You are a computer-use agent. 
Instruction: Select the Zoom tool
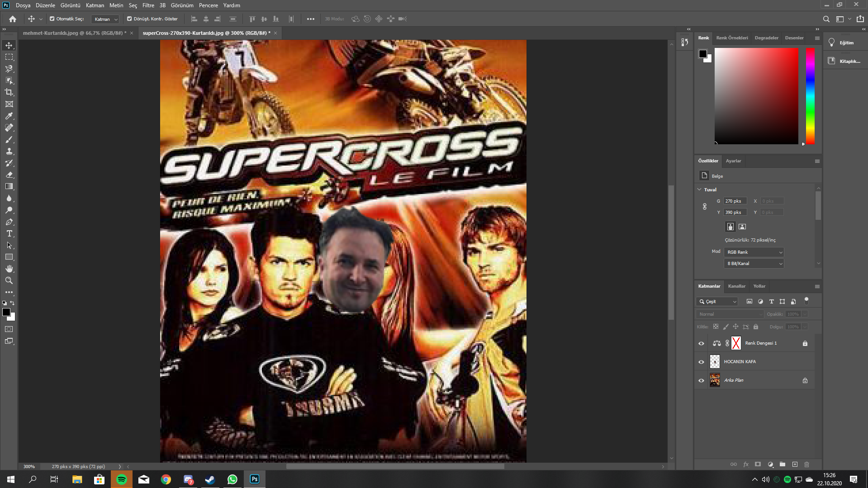[x=9, y=280]
